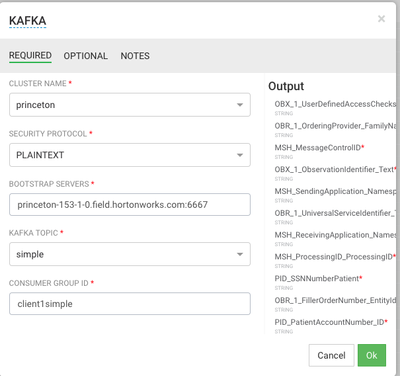Screen dimensions: 400x376
Task: Select the OBR_1_OrderingProvider_FamilyName output field
Action: click(335, 126)
